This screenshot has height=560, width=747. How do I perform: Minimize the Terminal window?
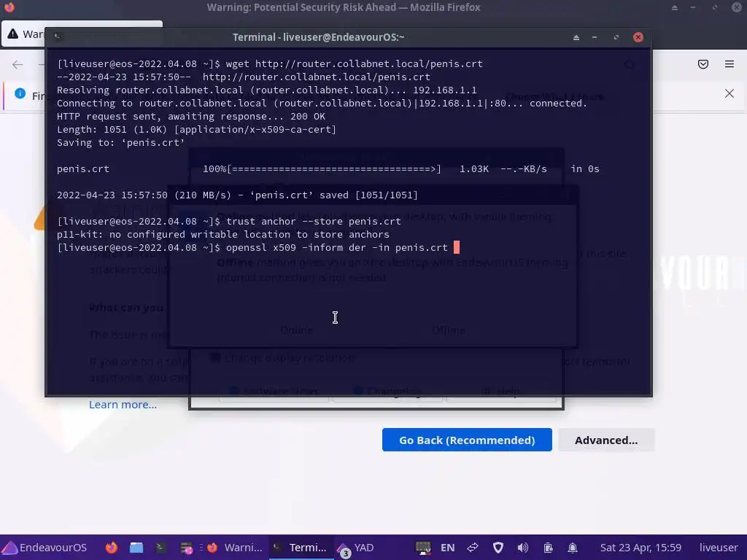coord(595,37)
